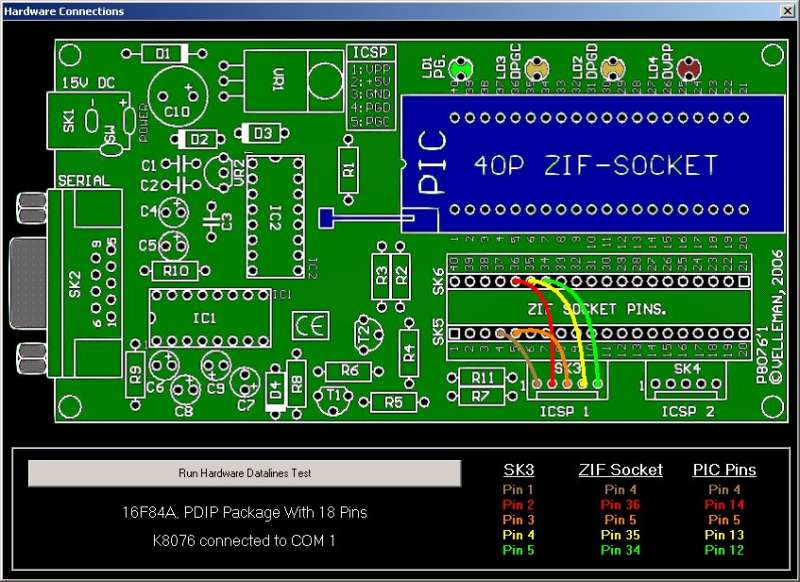800x582 pixels.
Task: Select the 40P ZIF-SOCKET on the board
Action: tap(593, 164)
